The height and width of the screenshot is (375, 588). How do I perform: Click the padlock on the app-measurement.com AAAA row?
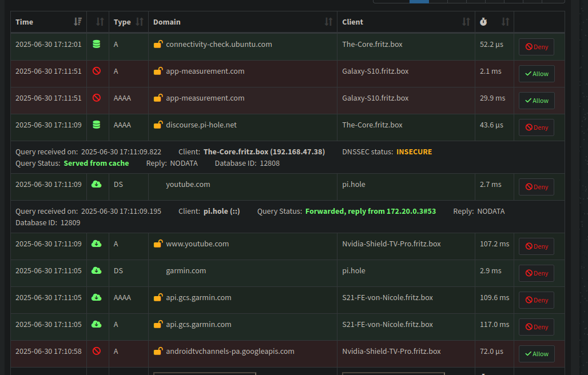158,98
